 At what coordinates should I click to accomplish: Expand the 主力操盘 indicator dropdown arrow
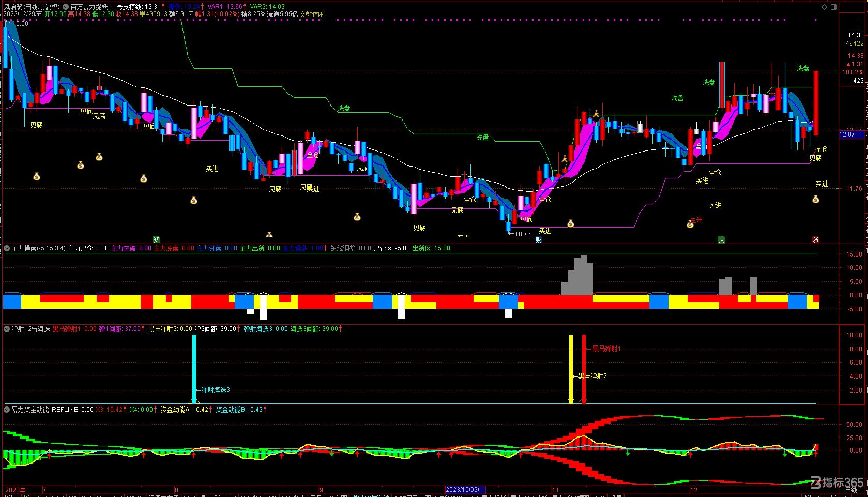tap(7, 248)
